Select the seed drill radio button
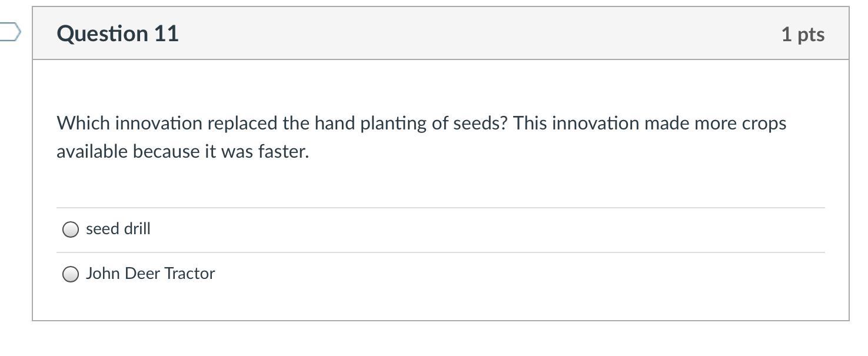The width and height of the screenshot is (868, 356). point(71,229)
